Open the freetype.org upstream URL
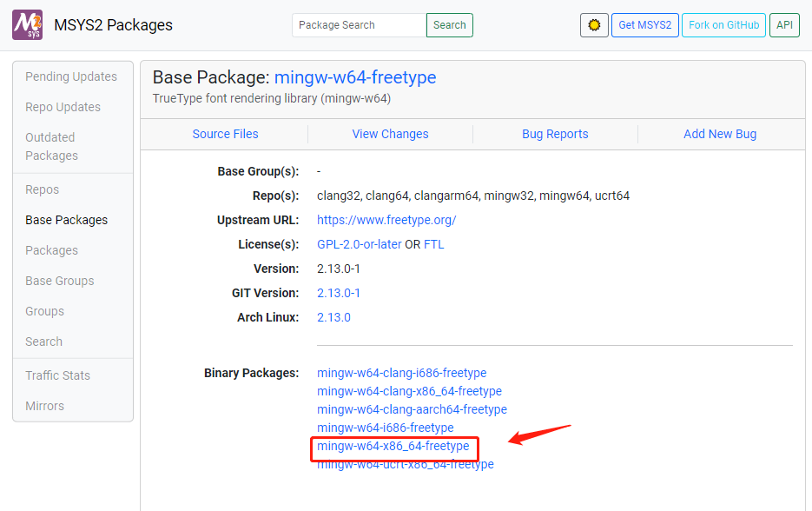This screenshot has width=812, height=511. coord(386,220)
